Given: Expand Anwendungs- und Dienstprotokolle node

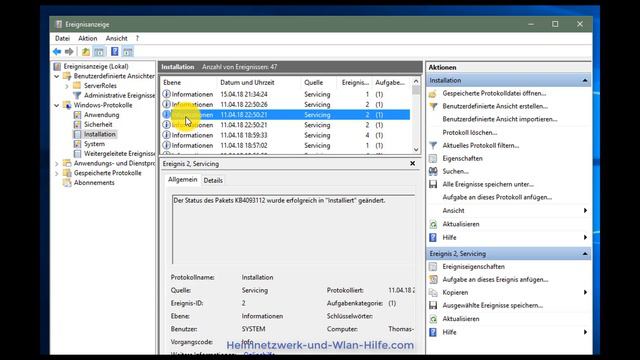Looking at the screenshot, I should [57, 164].
